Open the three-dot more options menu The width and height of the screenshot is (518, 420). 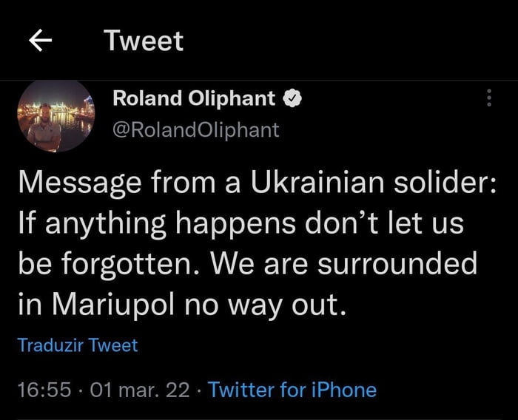pos(488,98)
